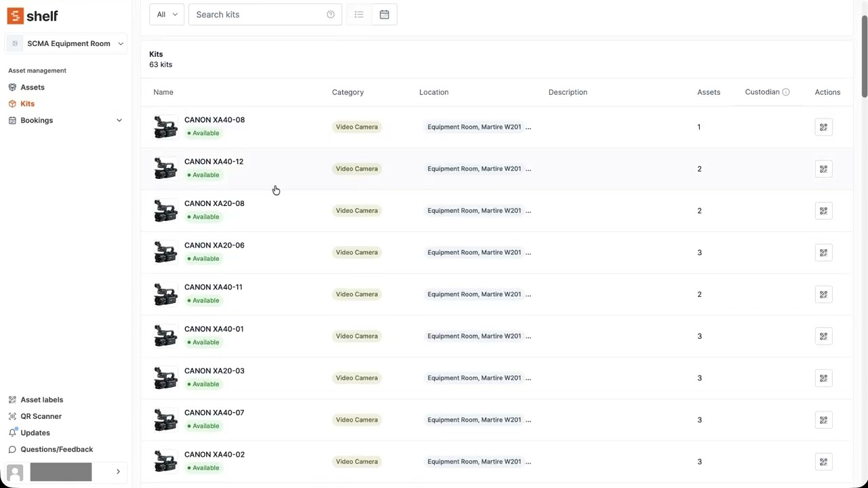Click the search help icon
The height and width of the screenshot is (488, 868).
[x=330, y=14]
